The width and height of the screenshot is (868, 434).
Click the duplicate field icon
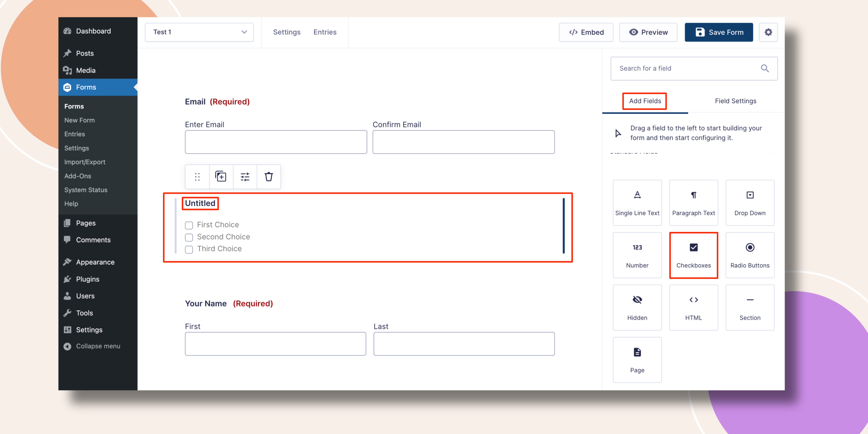(221, 177)
